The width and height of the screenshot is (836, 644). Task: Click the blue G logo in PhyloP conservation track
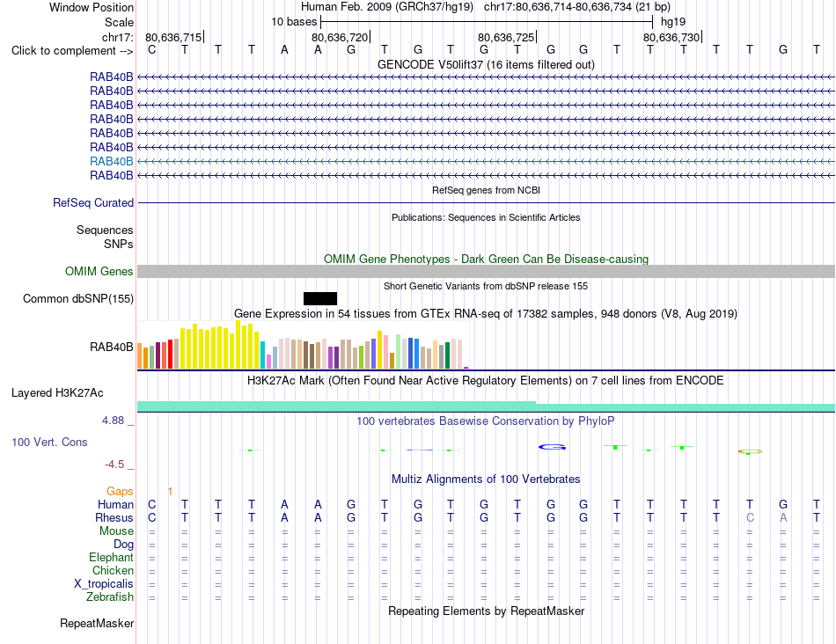click(x=552, y=447)
